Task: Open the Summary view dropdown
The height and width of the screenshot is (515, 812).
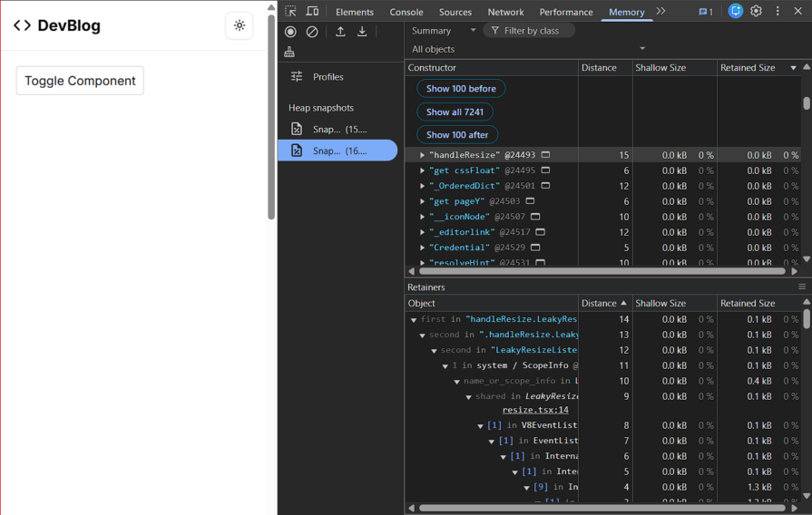Action: [x=444, y=31]
